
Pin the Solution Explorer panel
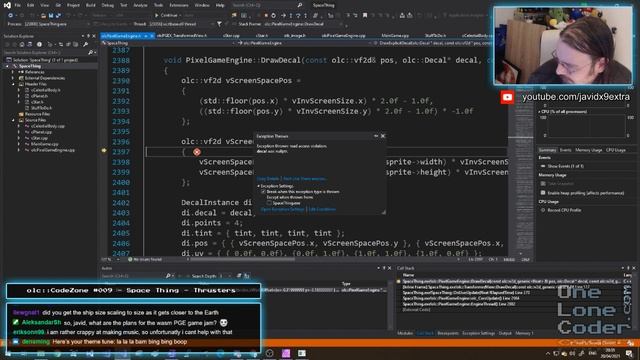pos(88,36)
